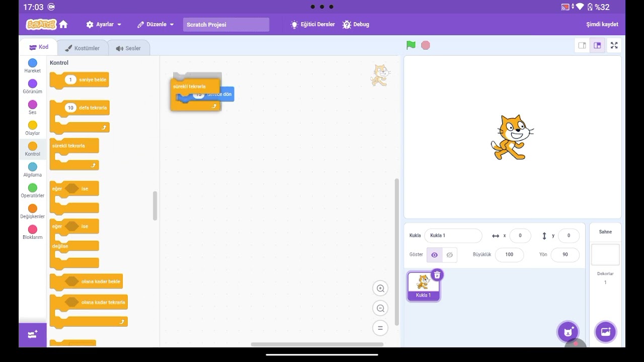The image size is (644, 362).
Task: Select the Operatörler block category
Action: point(33,191)
